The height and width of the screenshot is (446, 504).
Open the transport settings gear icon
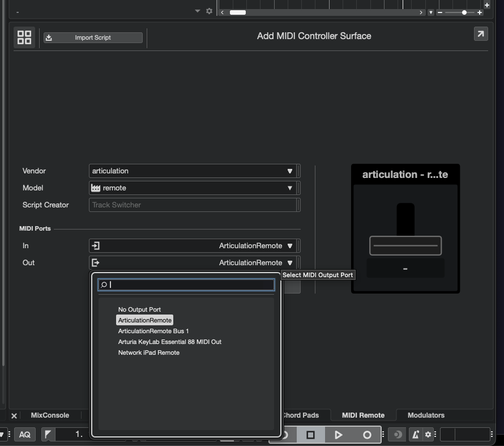click(429, 434)
